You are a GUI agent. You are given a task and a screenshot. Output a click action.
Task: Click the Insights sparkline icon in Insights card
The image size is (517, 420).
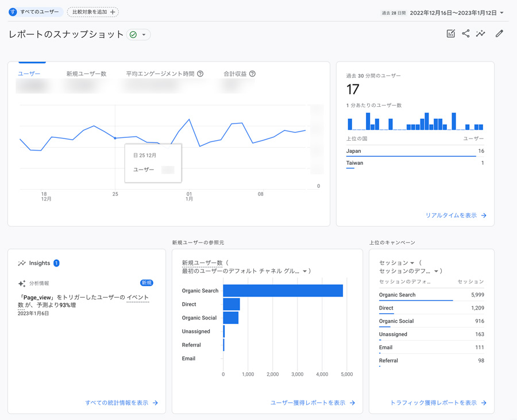22,263
